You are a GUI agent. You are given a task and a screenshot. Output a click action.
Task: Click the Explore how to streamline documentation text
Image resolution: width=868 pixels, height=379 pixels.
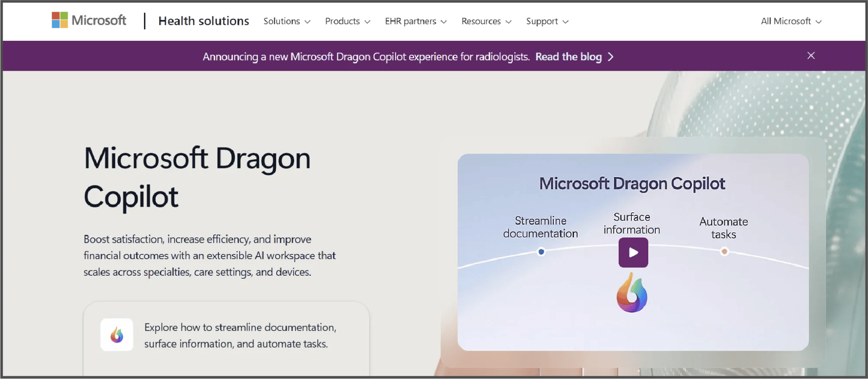(240, 336)
